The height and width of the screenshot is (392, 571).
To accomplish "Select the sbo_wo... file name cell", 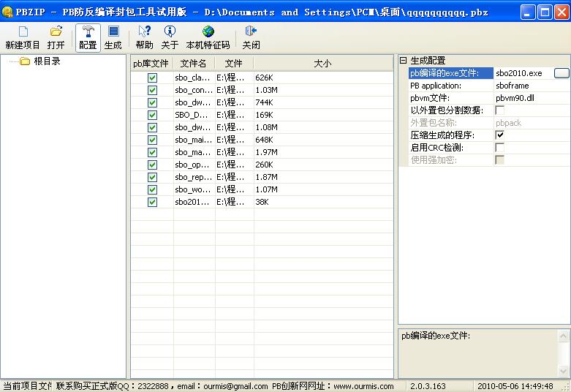I will [x=194, y=189].
